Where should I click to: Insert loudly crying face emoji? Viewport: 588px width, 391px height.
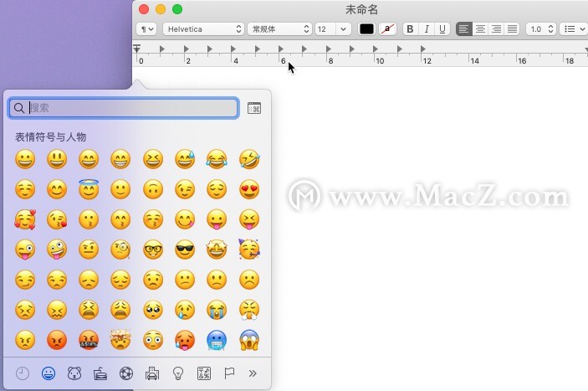pos(217,310)
